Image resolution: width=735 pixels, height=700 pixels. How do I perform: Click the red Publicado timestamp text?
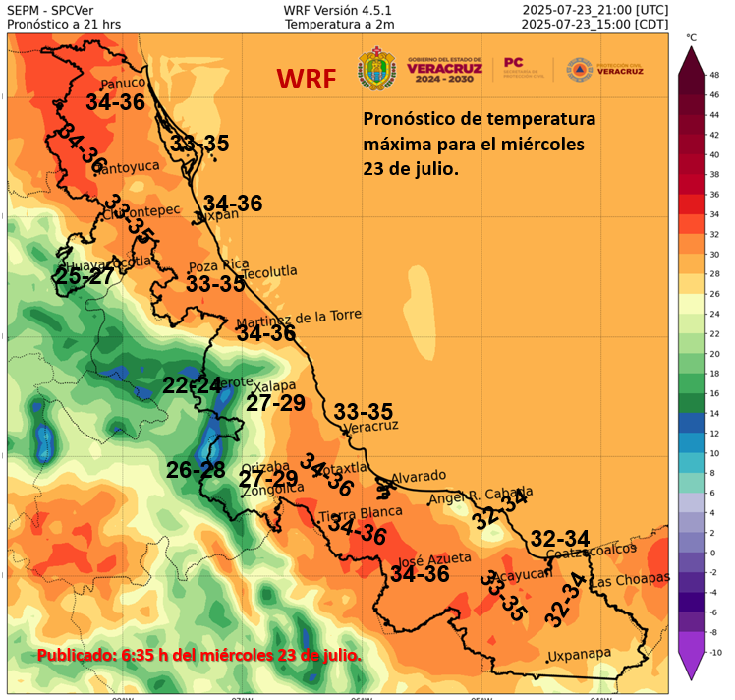click(198, 655)
